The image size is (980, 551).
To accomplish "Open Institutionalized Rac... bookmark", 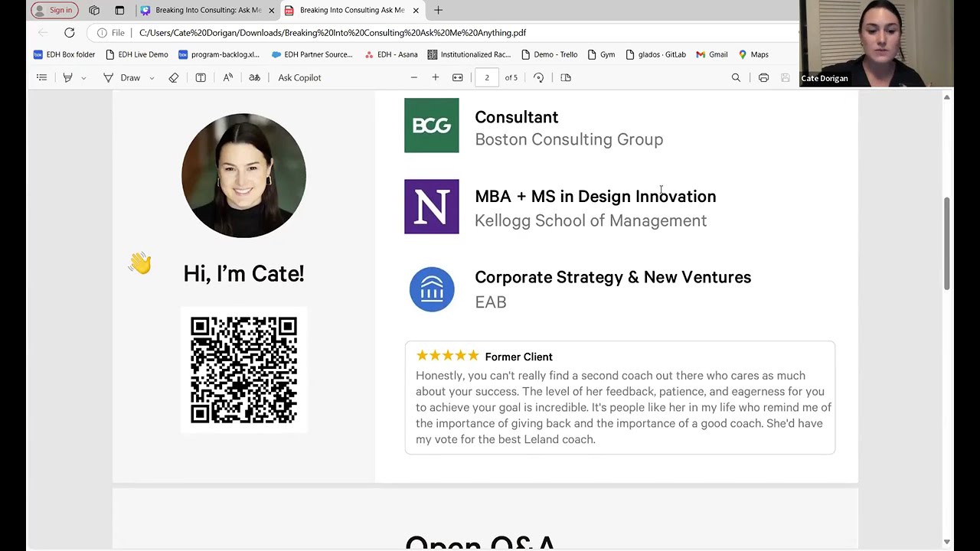I will [x=469, y=54].
